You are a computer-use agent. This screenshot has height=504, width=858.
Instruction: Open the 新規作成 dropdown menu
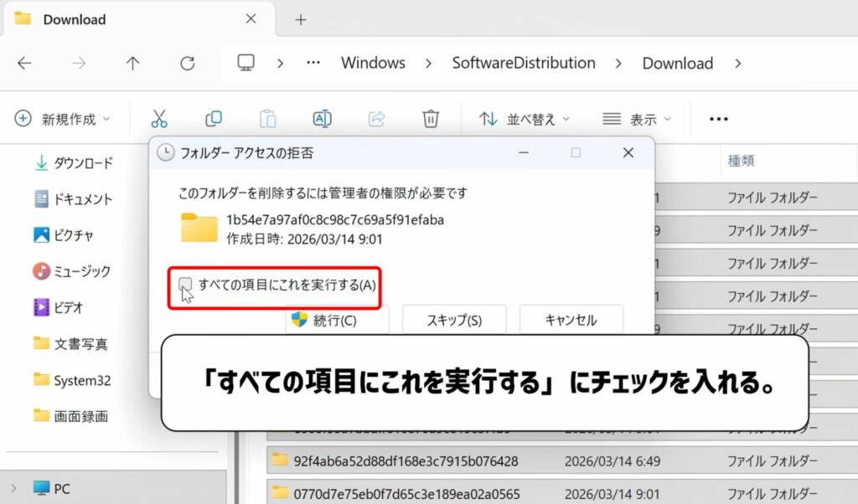pyautogui.click(x=63, y=118)
